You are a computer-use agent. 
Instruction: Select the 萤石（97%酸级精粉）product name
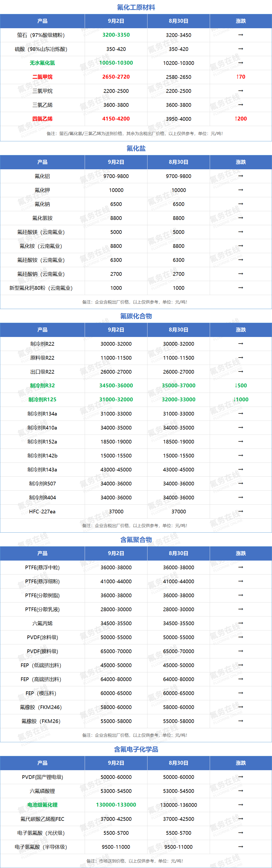click(41, 35)
